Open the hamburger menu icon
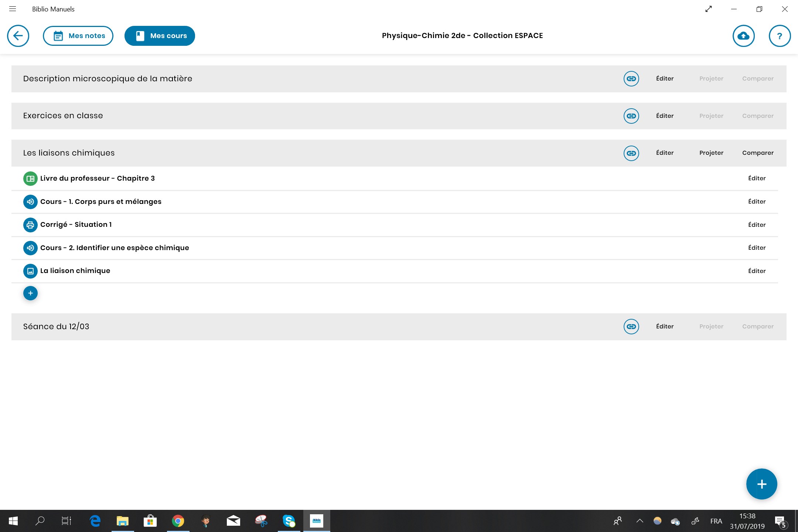The image size is (798, 532). (13, 9)
